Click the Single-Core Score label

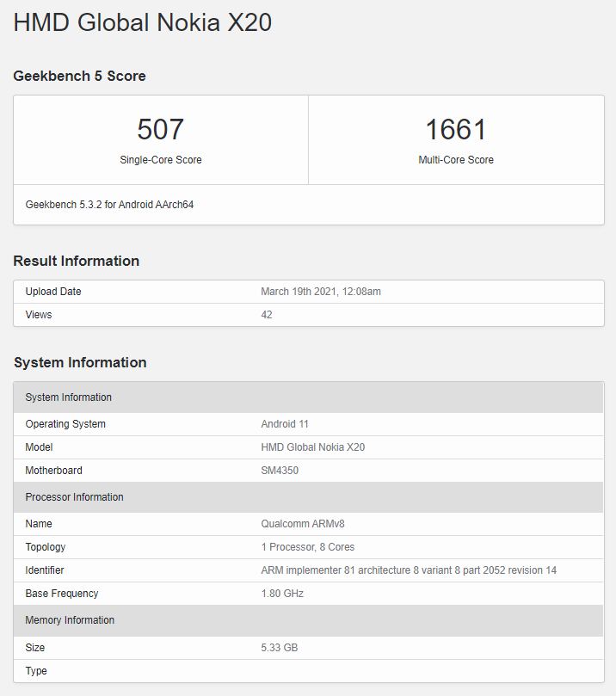click(161, 160)
